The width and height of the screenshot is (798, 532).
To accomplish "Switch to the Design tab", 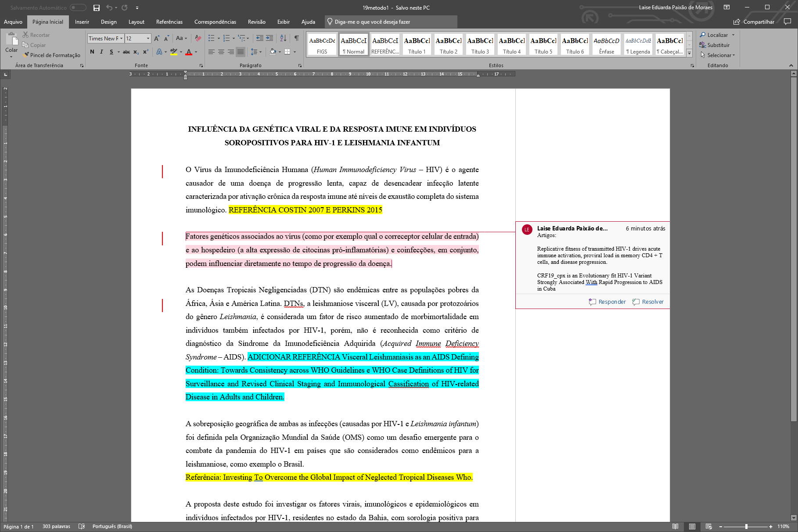I will (x=109, y=22).
